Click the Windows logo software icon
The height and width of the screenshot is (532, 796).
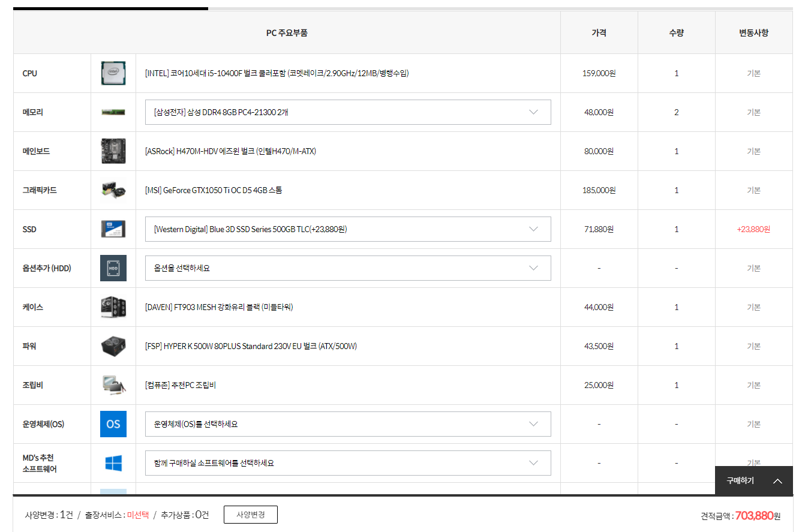tap(113, 463)
